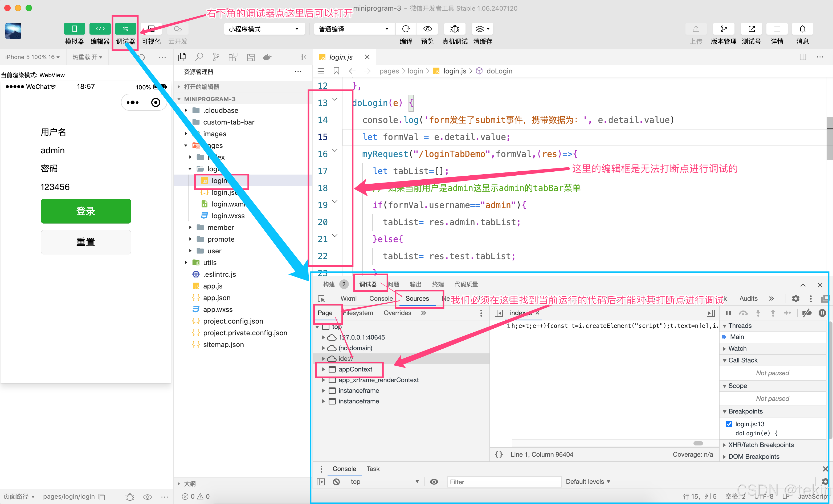Screen dimensions: 833x504
Task: Go back with the editor back arrow
Action: click(x=352, y=71)
